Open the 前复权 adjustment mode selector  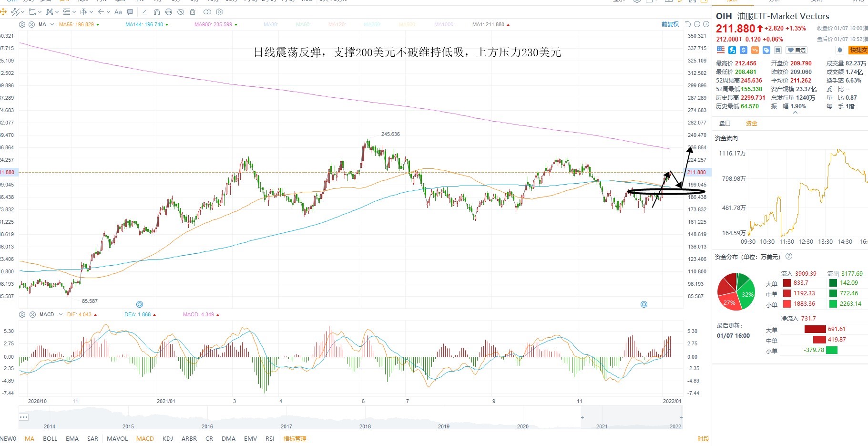coord(670,24)
